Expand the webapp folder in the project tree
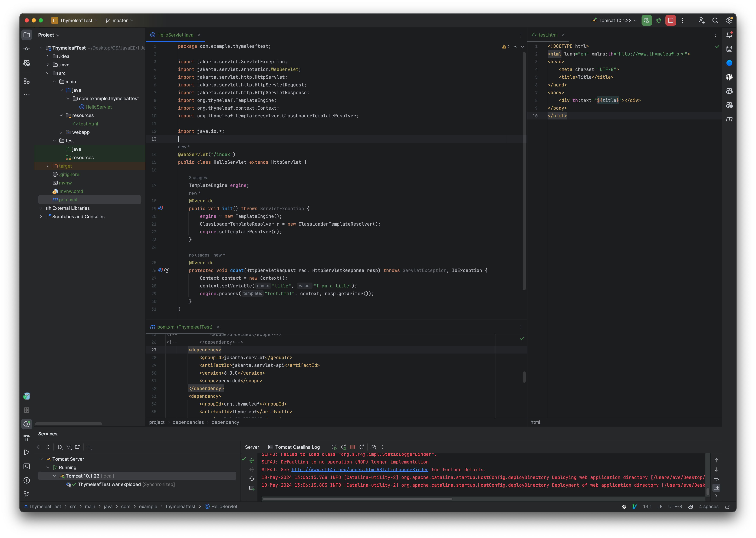Image resolution: width=756 pixels, height=538 pixels. click(61, 132)
